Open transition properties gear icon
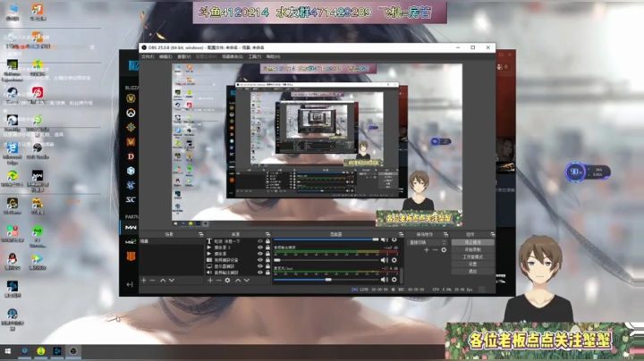The height and width of the screenshot is (361, 644). click(444, 250)
